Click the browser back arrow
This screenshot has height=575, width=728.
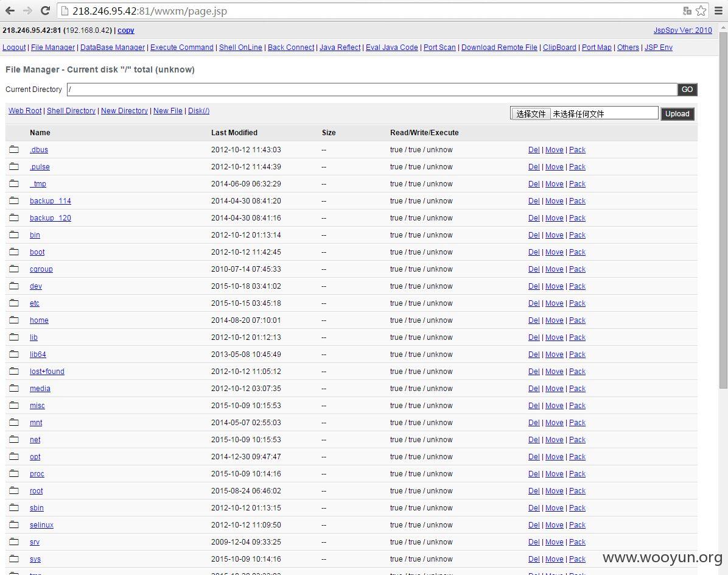[x=10, y=11]
